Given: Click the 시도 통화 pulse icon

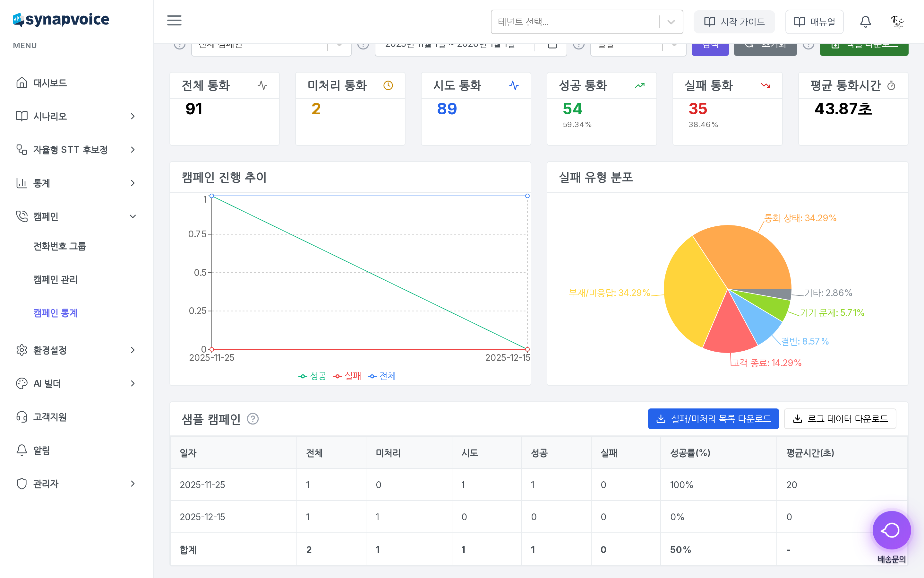Looking at the screenshot, I should (514, 85).
